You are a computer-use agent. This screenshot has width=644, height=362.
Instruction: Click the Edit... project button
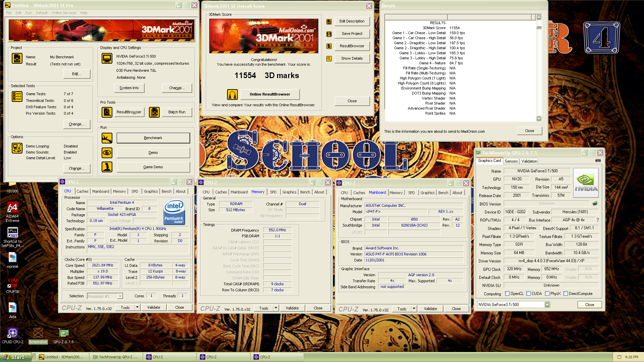pyautogui.click(x=76, y=74)
